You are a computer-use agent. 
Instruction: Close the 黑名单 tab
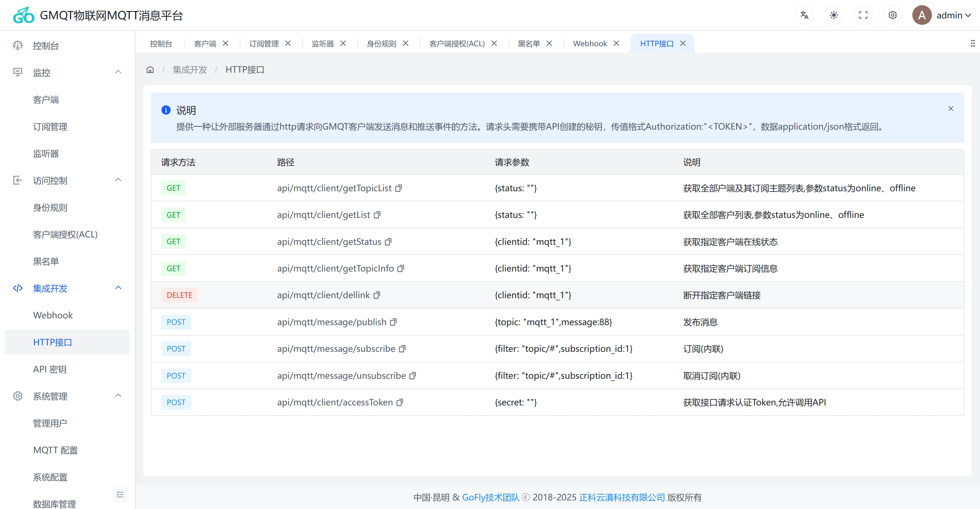(549, 43)
